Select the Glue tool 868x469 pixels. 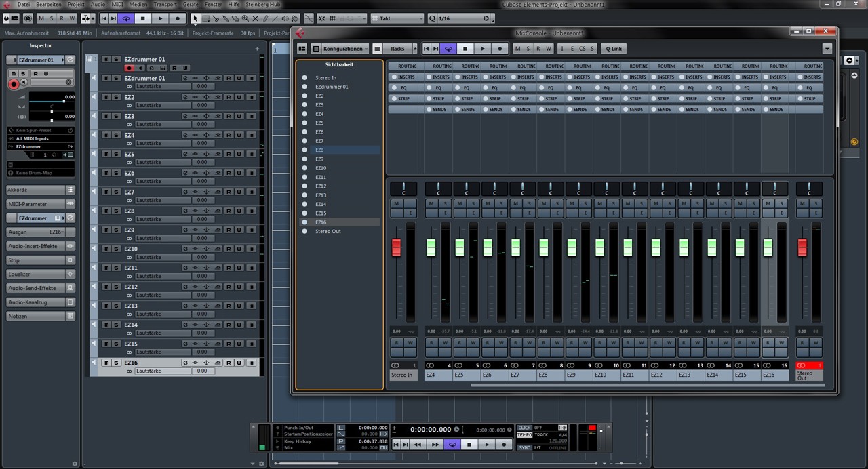pyautogui.click(x=226, y=18)
